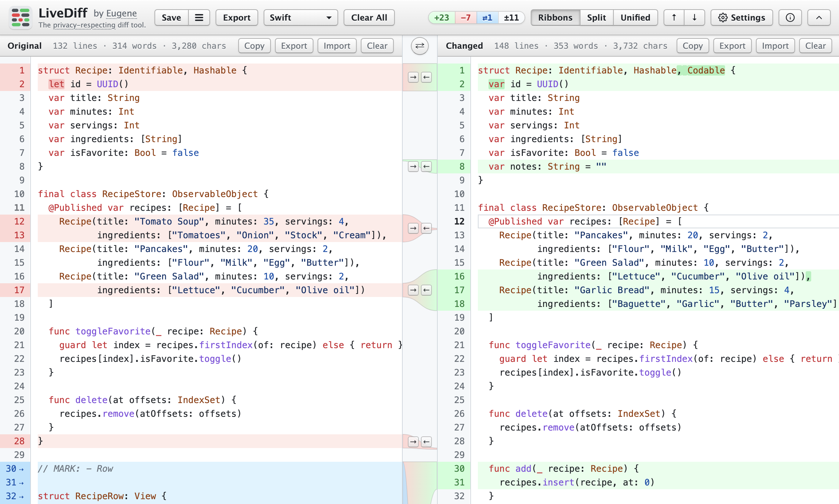The image size is (839, 504).
Task: Jump to next difference with down arrow
Action: click(x=694, y=18)
